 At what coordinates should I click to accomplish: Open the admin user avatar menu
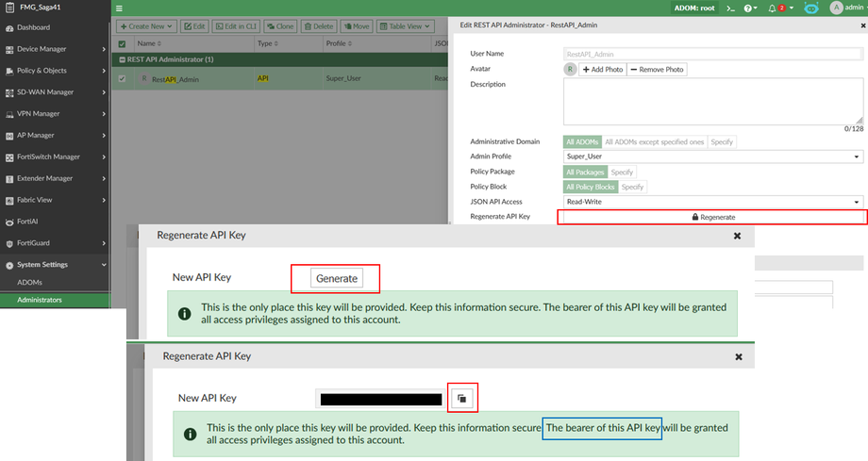[847, 8]
